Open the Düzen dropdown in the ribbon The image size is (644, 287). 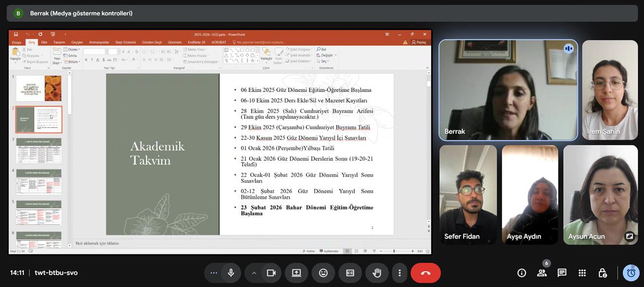[73, 49]
